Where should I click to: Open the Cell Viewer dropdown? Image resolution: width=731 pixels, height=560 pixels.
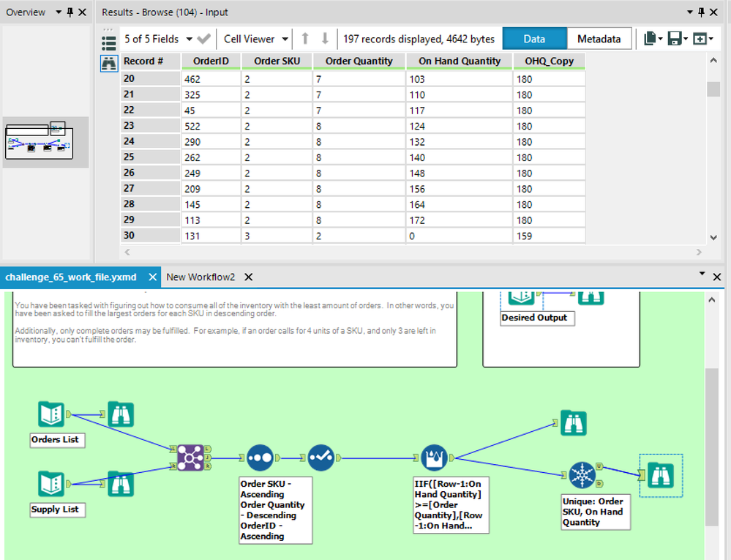point(285,40)
